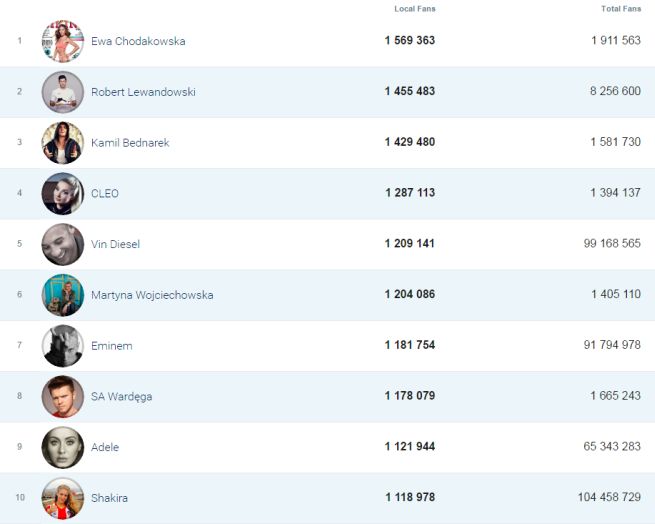Select the avatar in the third-ranked row

pos(62,143)
